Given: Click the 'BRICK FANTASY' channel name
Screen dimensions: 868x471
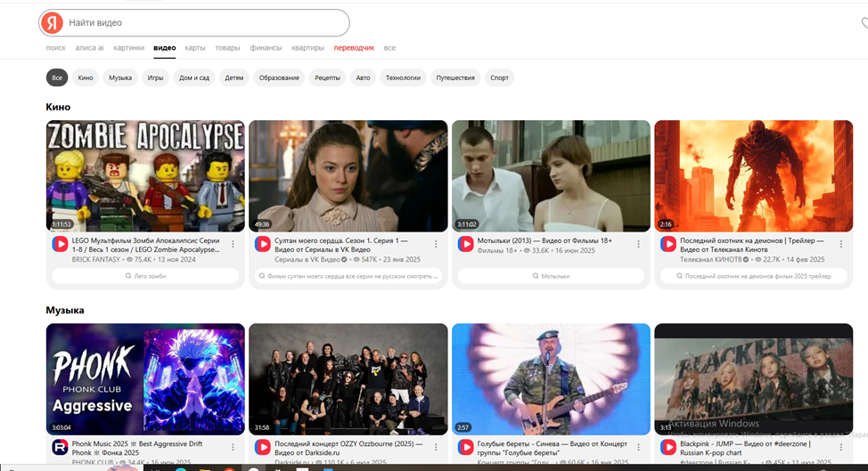Looking at the screenshot, I should point(95,259).
